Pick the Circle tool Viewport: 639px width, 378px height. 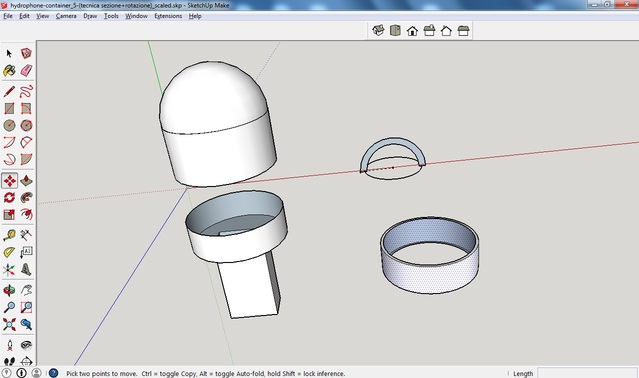pos(9,125)
